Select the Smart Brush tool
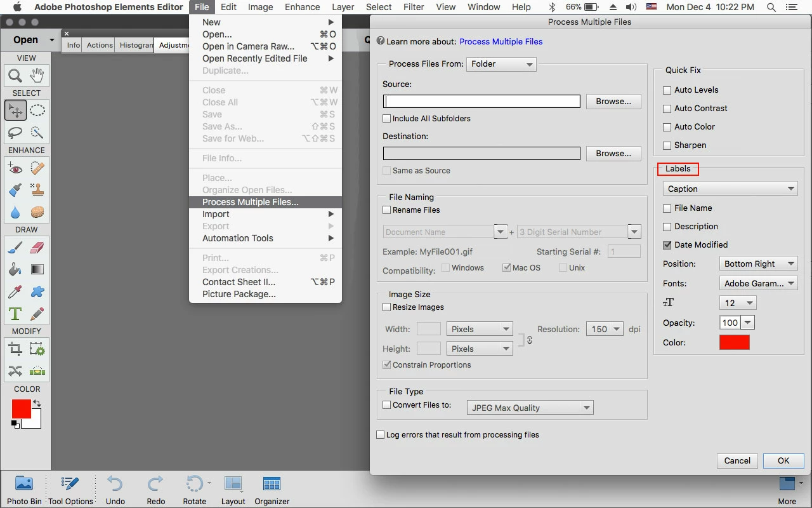Screen dimensions: 812x508 [15, 190]
